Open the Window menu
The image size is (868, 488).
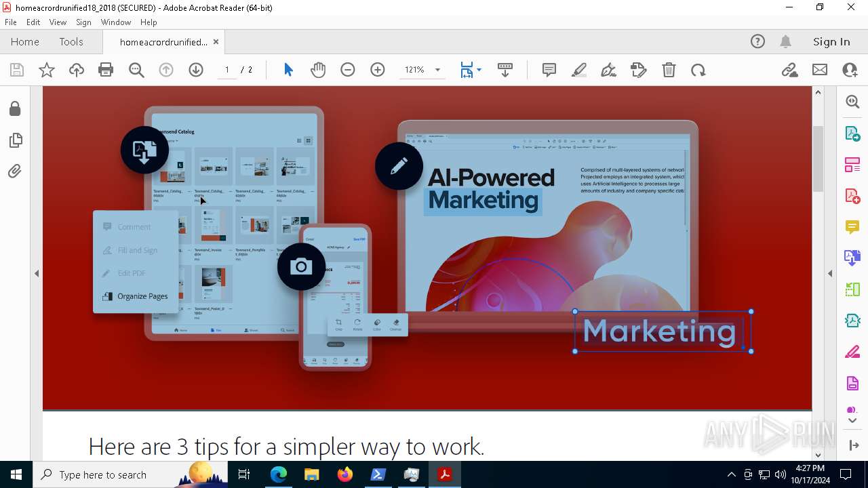pos(116,22)
